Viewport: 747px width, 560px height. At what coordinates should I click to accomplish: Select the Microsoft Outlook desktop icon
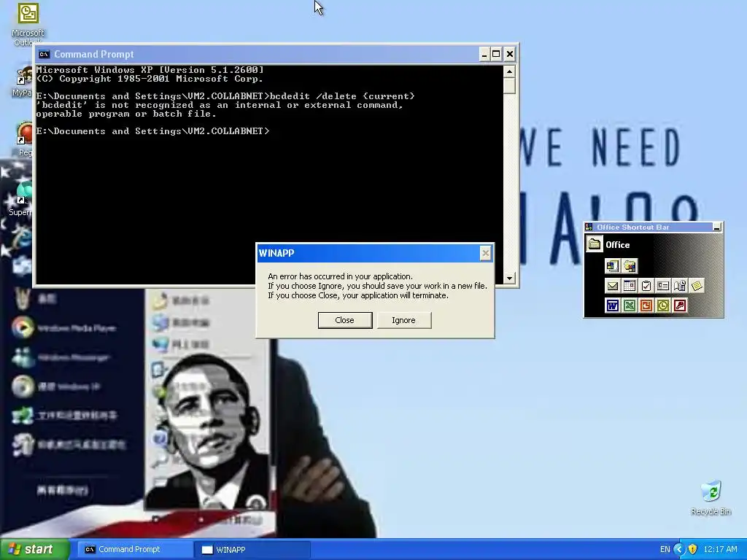28,24
